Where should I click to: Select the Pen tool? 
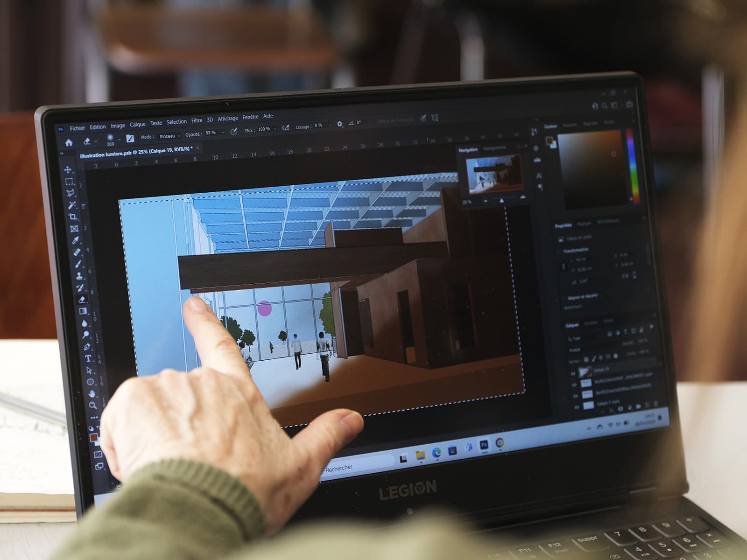tap(87, 347)
